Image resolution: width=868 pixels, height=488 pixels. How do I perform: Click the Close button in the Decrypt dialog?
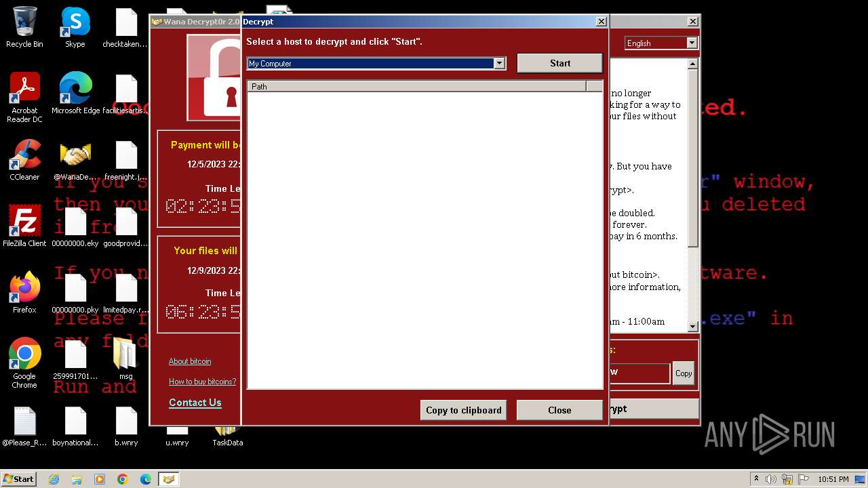[559, 410]
